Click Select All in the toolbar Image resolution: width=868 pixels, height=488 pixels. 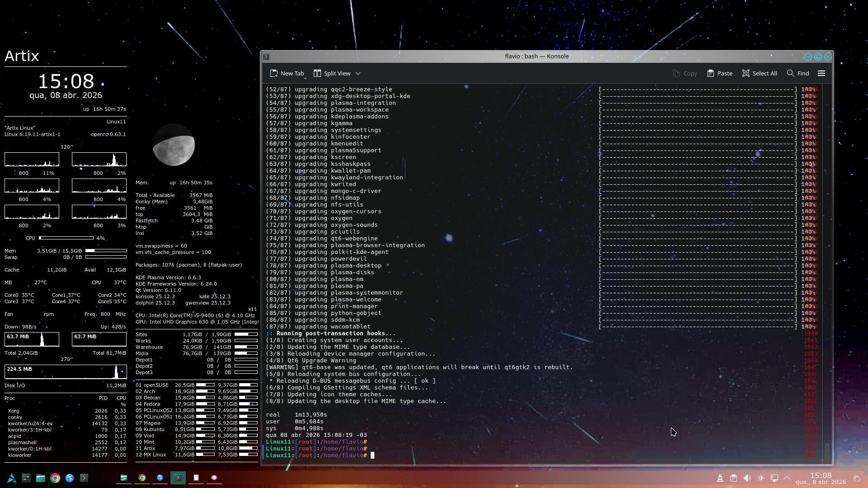pyautogui.click(x=759, y=73)
